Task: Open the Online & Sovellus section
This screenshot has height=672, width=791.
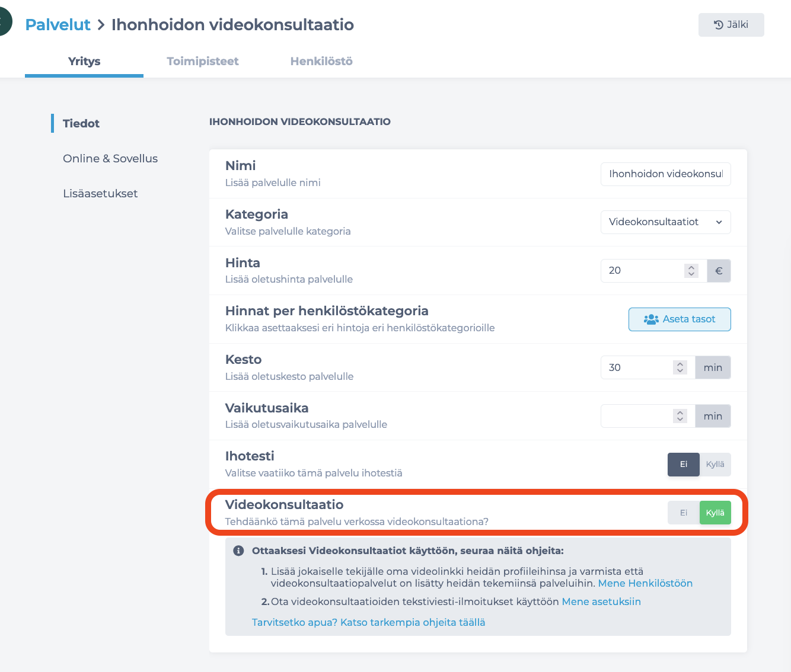Action: 110,158
